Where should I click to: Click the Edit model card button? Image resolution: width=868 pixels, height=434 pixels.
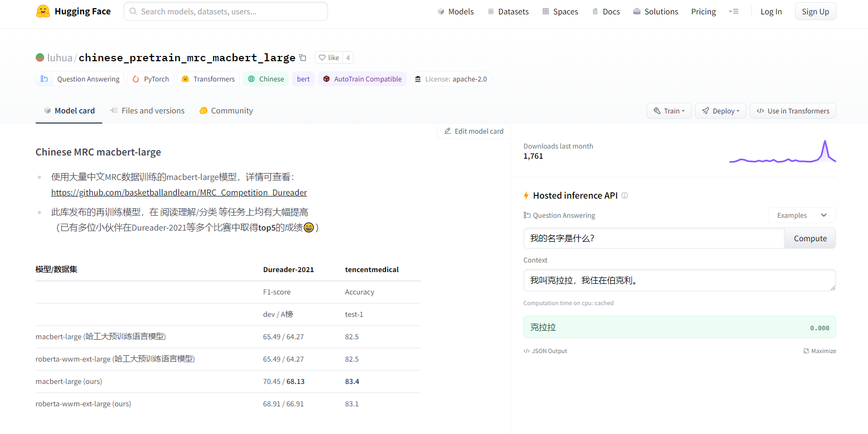tap(474, 131)
